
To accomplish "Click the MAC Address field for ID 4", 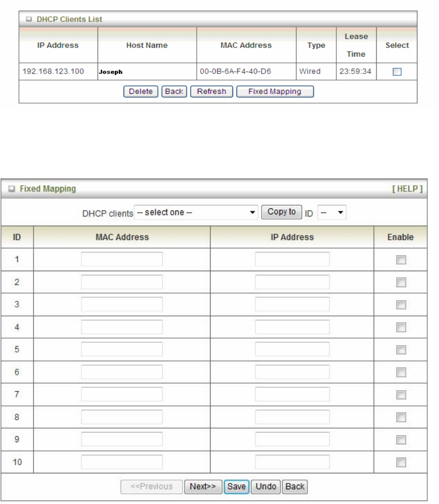I will (122, 327).
